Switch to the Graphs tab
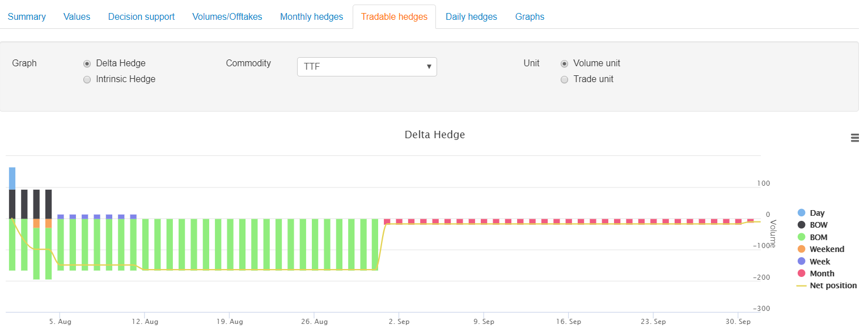Image resolution: width=868 pixels, height=333 pixels. (x=530, y=17)
